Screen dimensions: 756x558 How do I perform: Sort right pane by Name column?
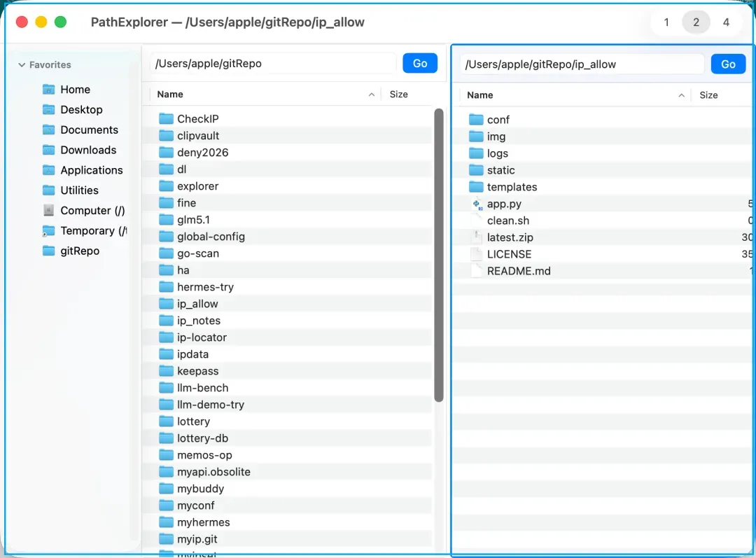pyautogui.click(x=575, y=95)
